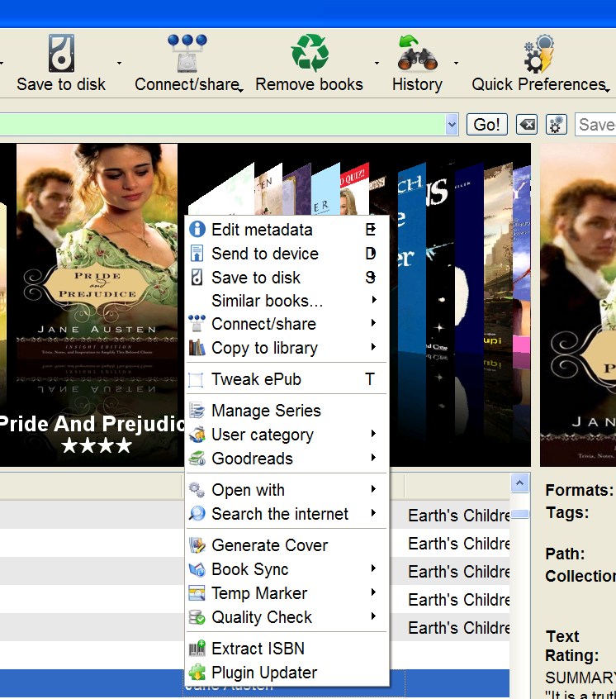Click the Connect/share icon in context menu
616x699 pixels.
tap(197, 323)
